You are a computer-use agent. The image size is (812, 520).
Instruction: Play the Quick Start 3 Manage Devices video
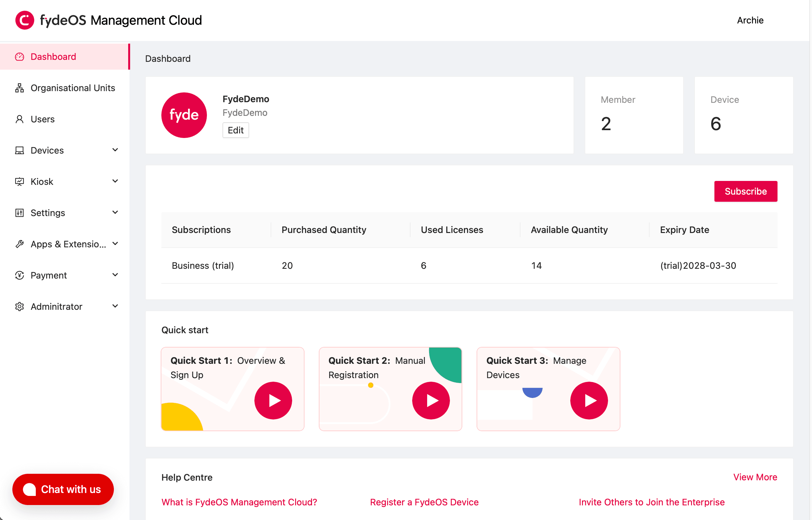pyautogui.click(x=589, y=401)
